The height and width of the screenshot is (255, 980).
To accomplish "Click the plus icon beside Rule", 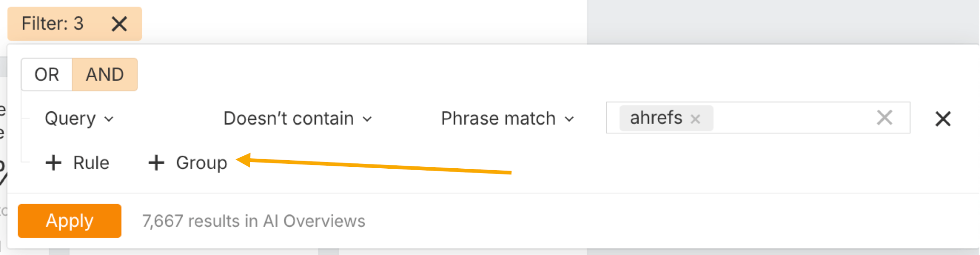I will (x=54, y=163).
